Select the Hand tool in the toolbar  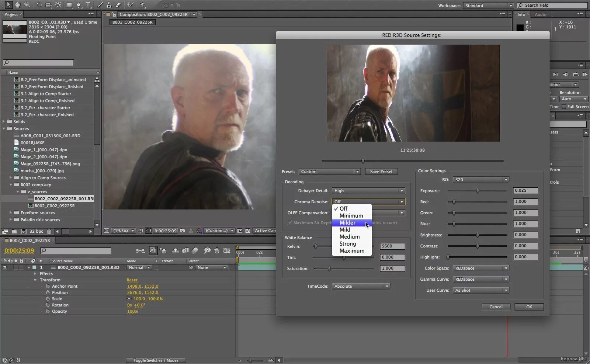18,5
